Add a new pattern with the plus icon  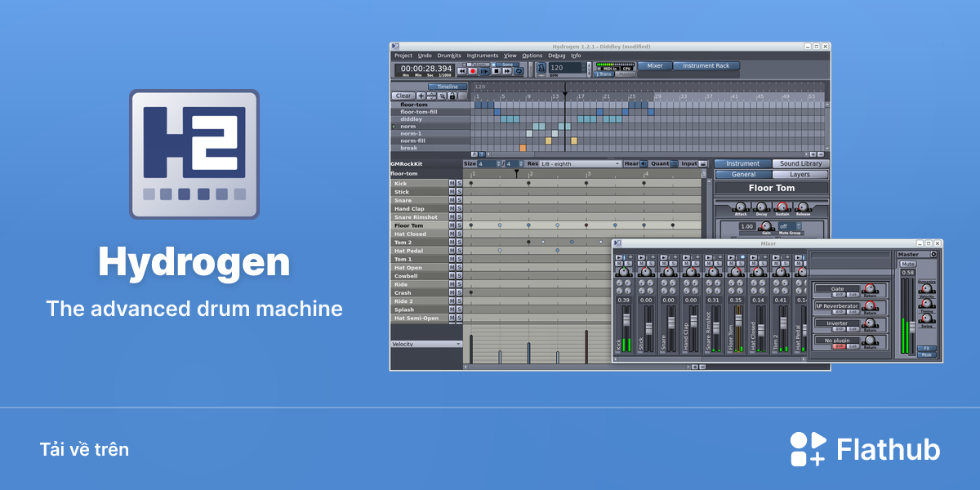[x=421, y=96]
